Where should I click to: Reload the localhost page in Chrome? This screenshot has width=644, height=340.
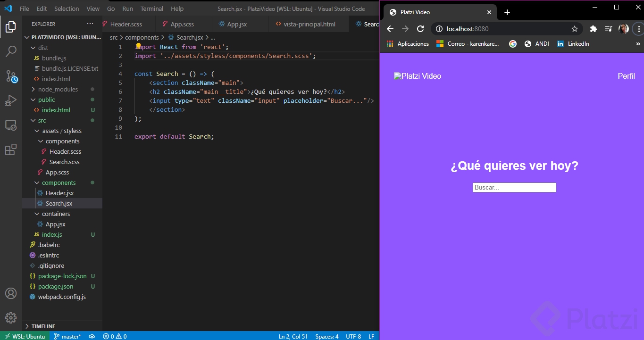coord(420,29)
